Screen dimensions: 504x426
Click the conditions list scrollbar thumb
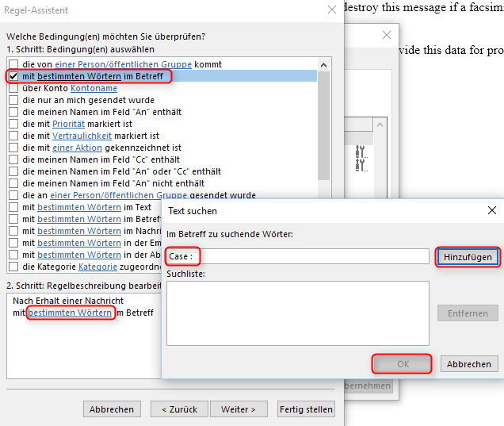(x=323, y=125)
